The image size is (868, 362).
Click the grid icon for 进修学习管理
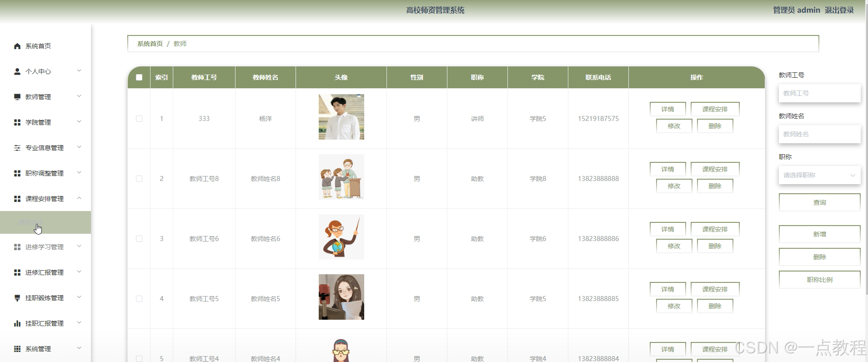coord(17,247)
